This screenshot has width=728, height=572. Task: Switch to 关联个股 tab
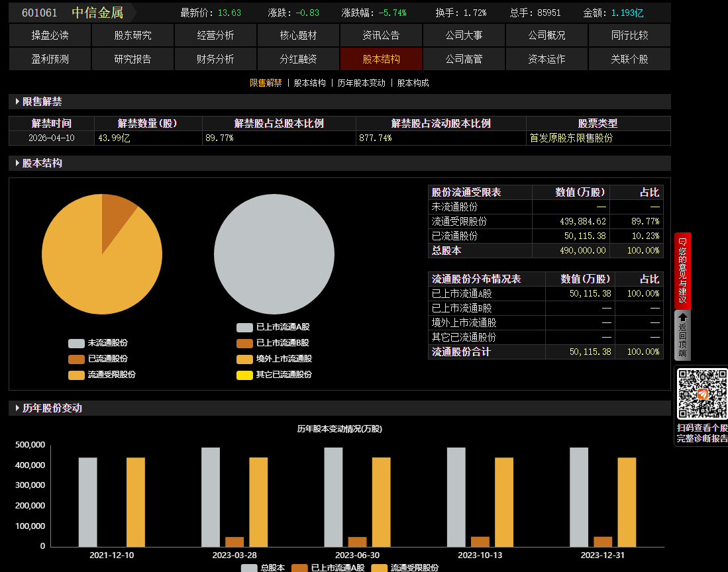click(x=629, y=59)
